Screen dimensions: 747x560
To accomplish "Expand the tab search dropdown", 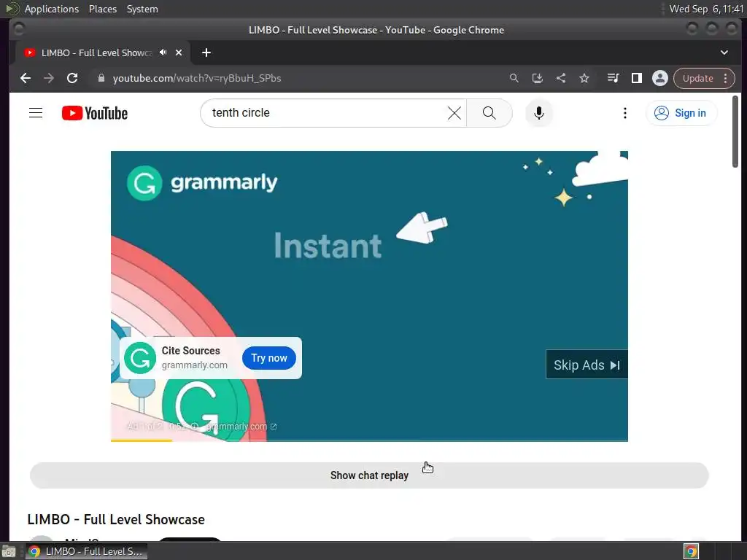I will point(724,52).
